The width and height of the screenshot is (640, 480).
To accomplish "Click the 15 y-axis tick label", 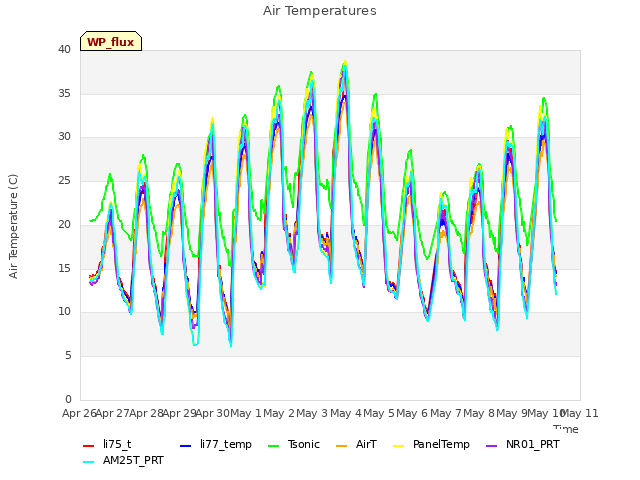I will tap(64, 268).
